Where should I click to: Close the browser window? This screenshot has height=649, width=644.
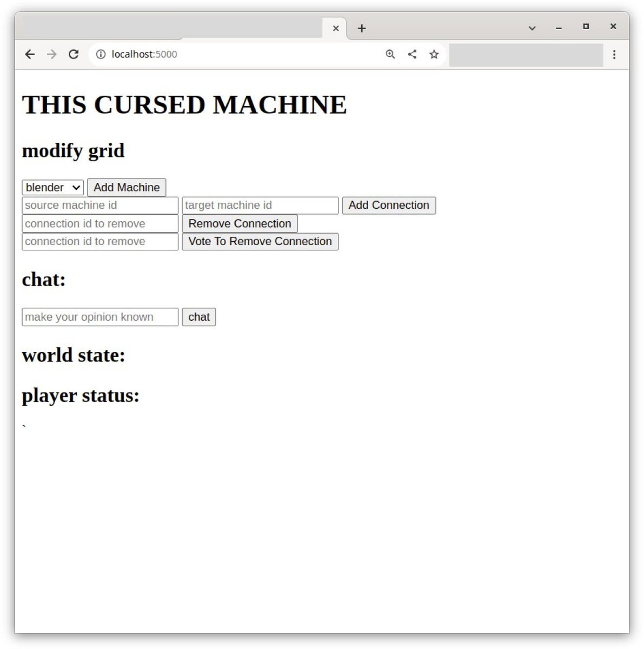tap(613, 27)
